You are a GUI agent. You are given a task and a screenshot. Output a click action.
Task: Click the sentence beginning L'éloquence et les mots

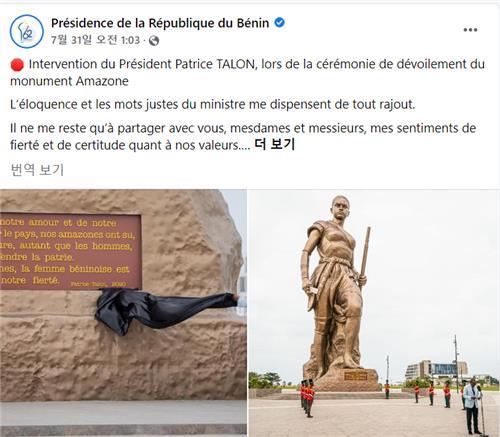point(213,105)
